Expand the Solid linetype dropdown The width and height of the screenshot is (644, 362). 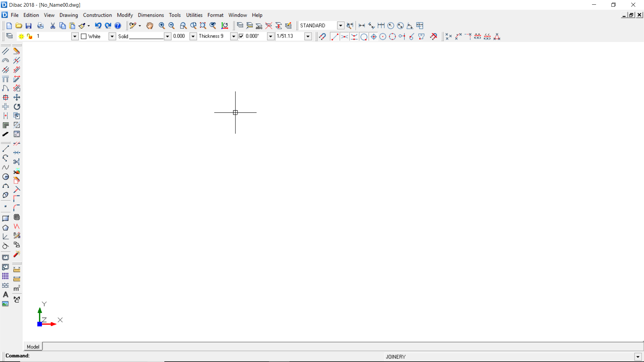167,36
